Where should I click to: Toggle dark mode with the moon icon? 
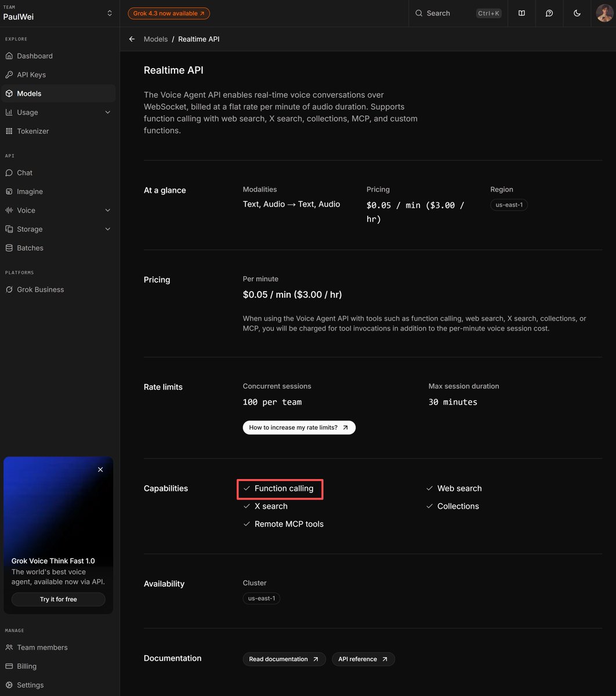pos(577,13)
